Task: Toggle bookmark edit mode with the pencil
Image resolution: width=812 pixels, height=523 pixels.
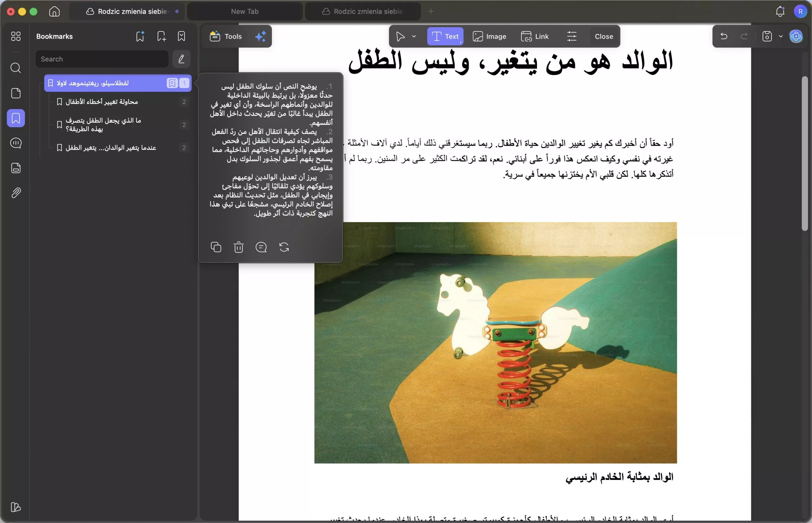Action: (x=181, y=59)
